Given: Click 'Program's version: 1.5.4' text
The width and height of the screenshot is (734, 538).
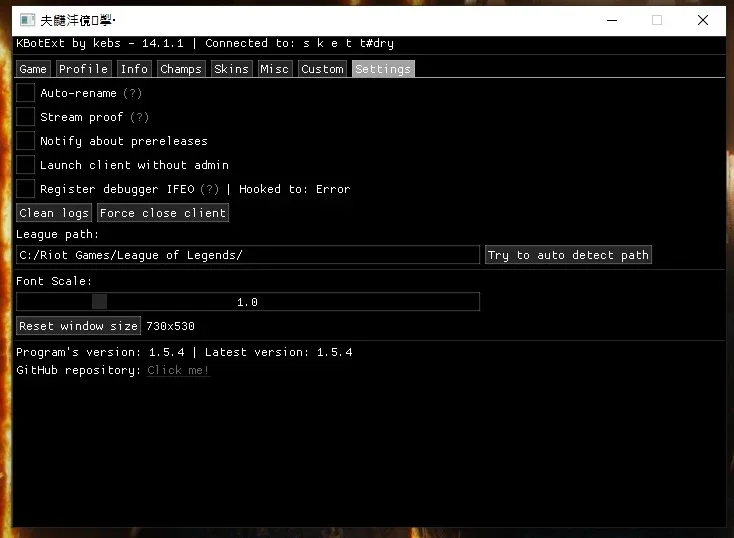Looking at the screenshot, I should point(100,352).
